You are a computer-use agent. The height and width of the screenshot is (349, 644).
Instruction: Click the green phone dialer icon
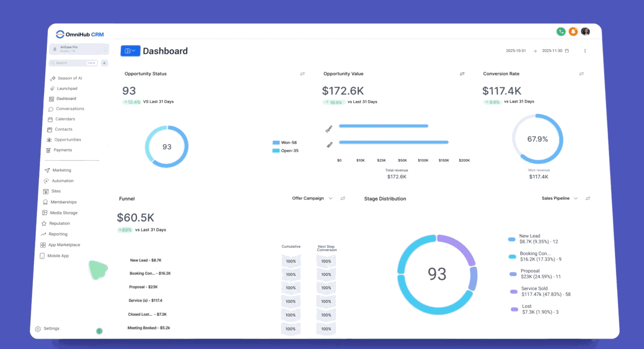561,32
